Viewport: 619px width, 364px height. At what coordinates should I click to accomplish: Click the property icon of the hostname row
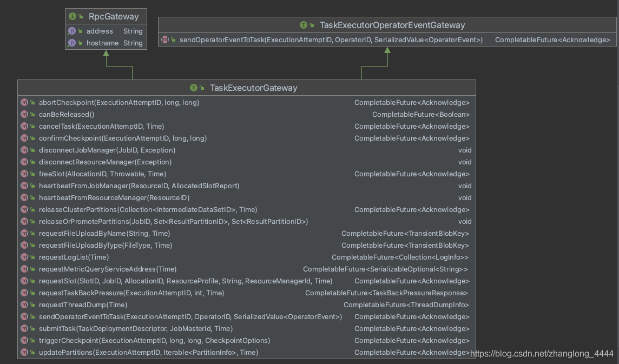(72, 43)
